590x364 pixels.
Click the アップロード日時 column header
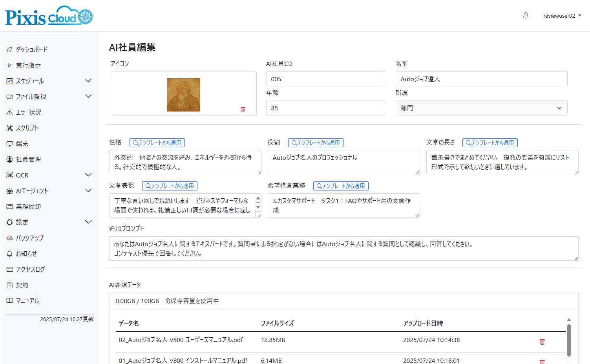pyautogui.click(x=423, y=323)
